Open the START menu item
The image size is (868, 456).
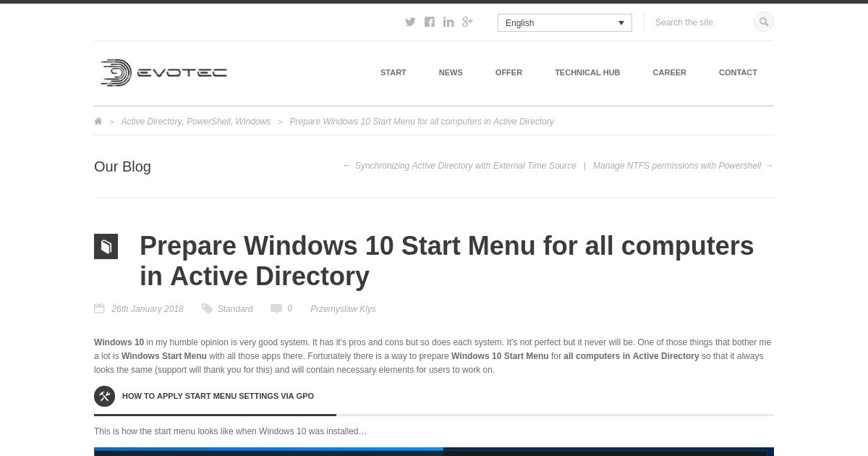[393, 72]
